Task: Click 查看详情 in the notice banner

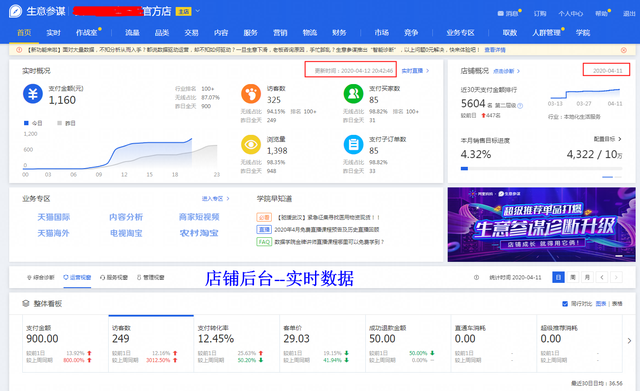Action: click(495, 50)
